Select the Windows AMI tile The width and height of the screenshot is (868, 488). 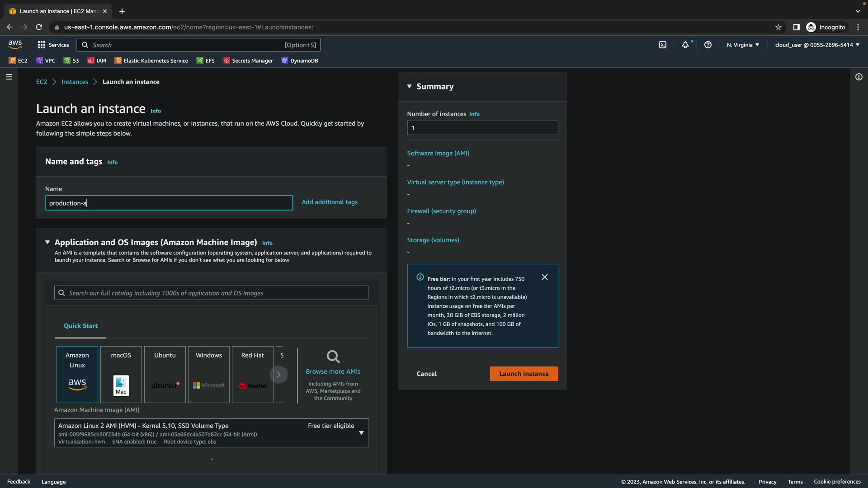pyautogui.click(x=209, y=374)
